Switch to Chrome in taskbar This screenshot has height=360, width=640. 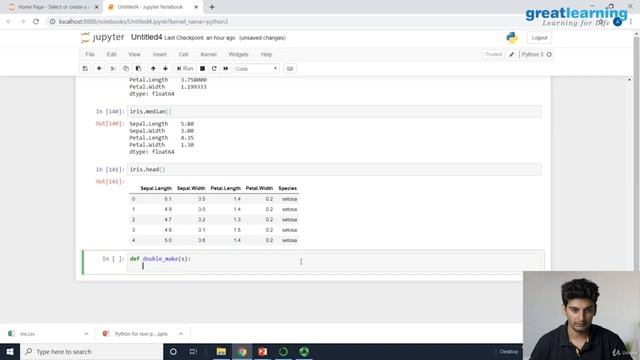tap(242, 351)
